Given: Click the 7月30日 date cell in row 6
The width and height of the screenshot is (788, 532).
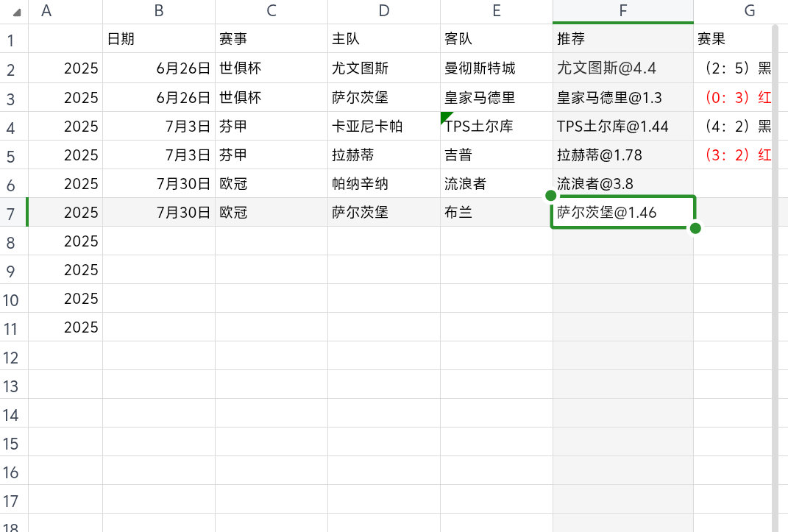Looking at the screenshot, I should [x=158, y=183].
